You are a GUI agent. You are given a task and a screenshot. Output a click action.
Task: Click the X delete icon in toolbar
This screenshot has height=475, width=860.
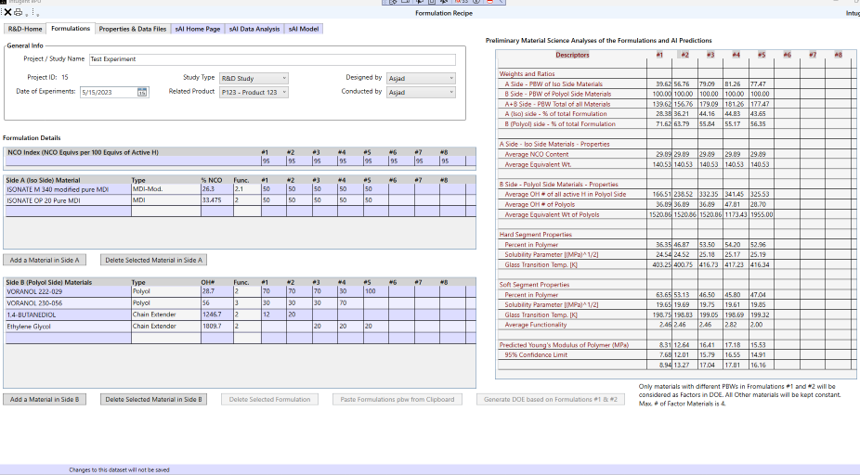tap(8, 13)
